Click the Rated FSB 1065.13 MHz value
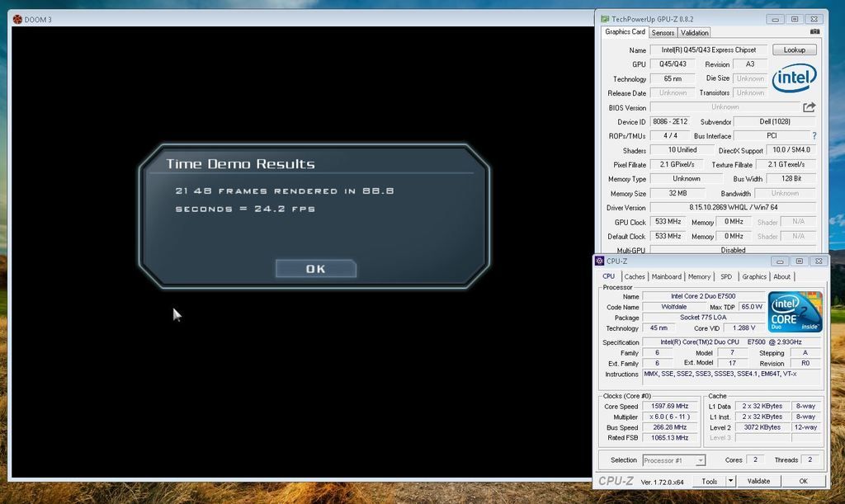The width and height of the screenshot is (845, 504). click(670, 438)
